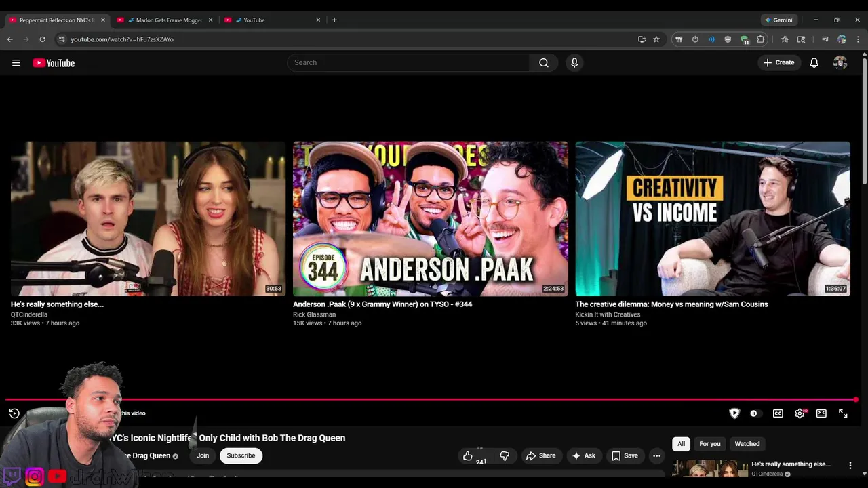Click the shield icon in player controls
Viewport: 868px width, 488px height.
pyautogui.click(x=734, y=413)
